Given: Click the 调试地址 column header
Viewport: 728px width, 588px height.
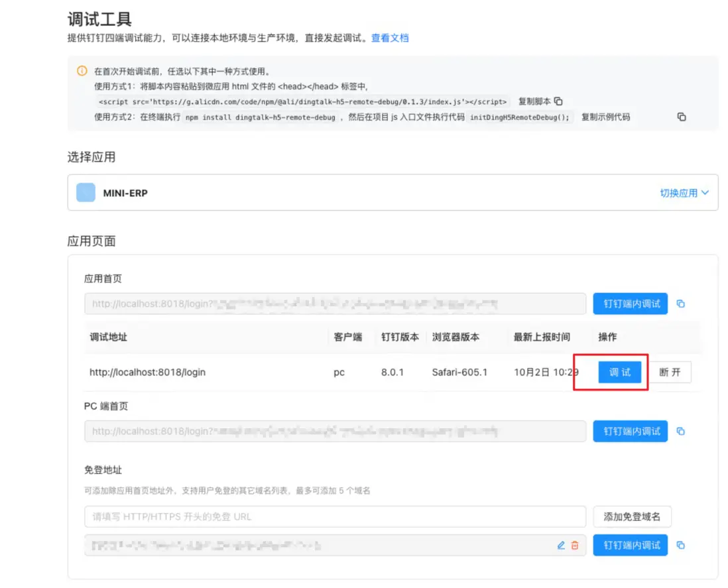Looking at the screenshot, I should pyautogui.click(x=108, y=337).
